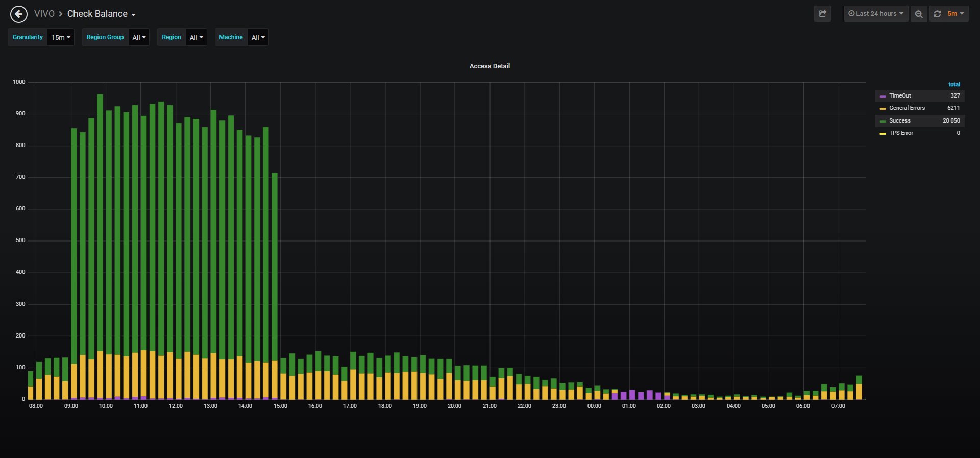Click the zoom out magnifier icon
Image resolution: width=980 pixels, height=458 pixels.
919,14
